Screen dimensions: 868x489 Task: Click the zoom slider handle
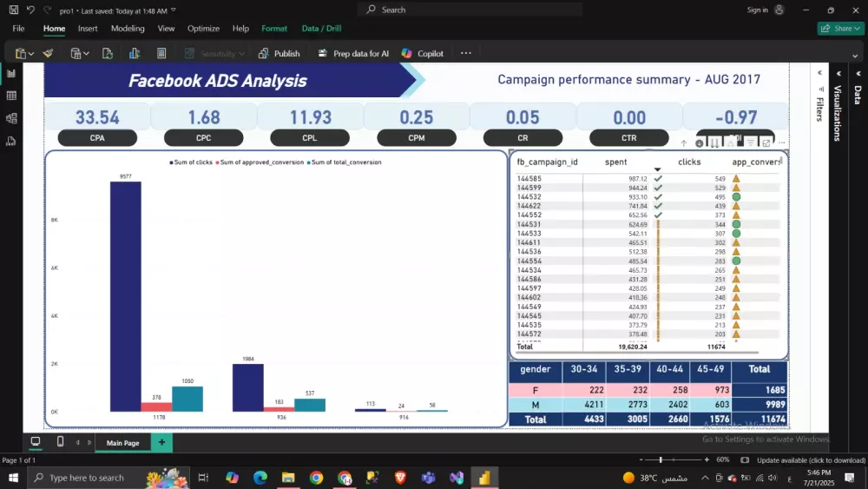pos(661,459)
